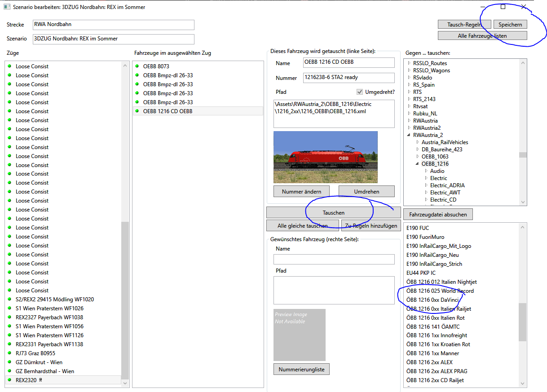This screenshot has width=547, height=392.
Task: Select ÖBB 1216 025 World Record
Action: click(440, 291)
